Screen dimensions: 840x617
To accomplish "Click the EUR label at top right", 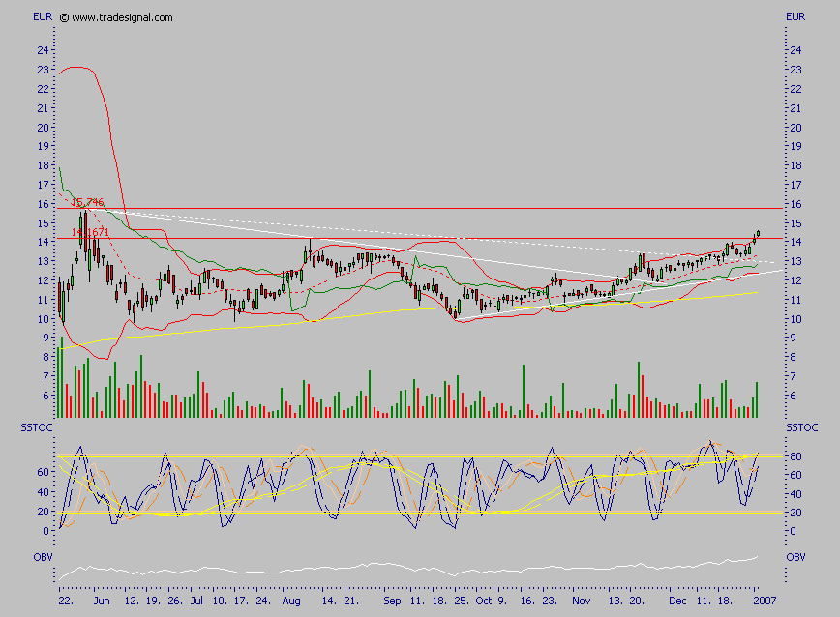I will [x=795, y=17].
